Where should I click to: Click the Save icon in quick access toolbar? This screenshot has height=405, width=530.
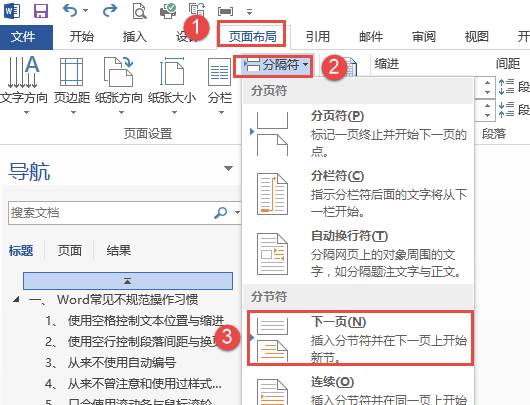click(x=41, y=10)
